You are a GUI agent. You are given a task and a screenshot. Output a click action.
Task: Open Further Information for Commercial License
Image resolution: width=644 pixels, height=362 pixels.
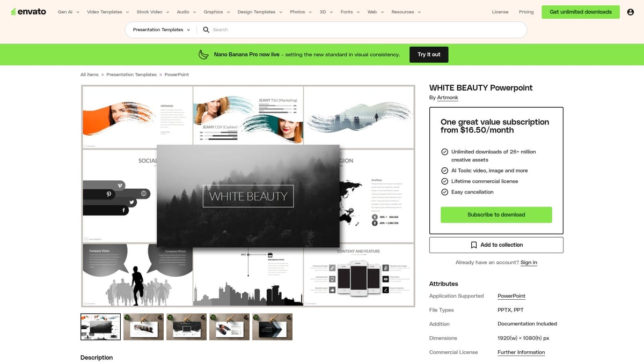(521, 352)
